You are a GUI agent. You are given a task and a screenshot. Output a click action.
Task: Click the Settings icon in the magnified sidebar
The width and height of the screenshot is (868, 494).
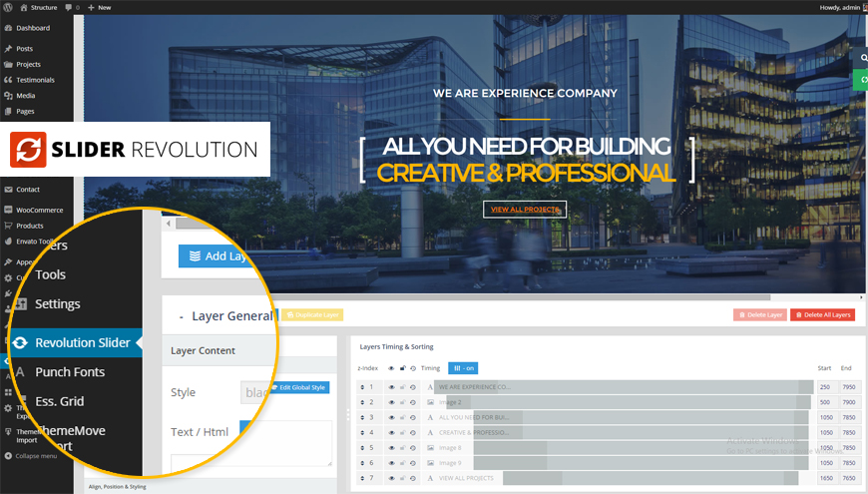click(x=20, y=304)
